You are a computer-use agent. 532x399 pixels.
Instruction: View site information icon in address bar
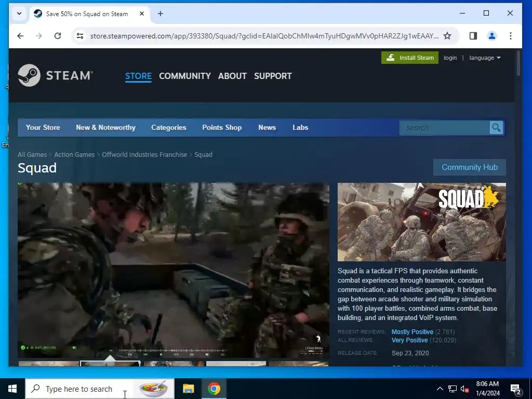tap(80, 36)
